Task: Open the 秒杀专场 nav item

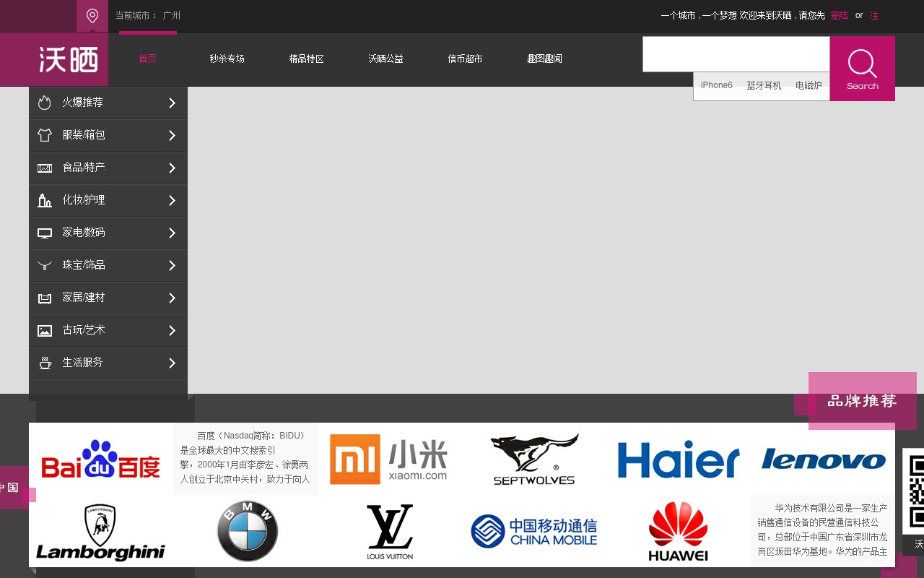Action: [x=227, y=59]
